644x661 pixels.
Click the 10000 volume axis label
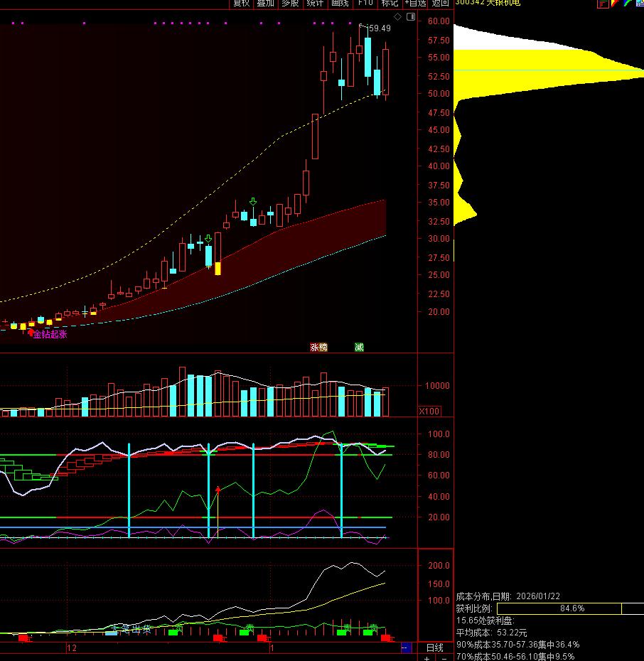click(437, 386)
